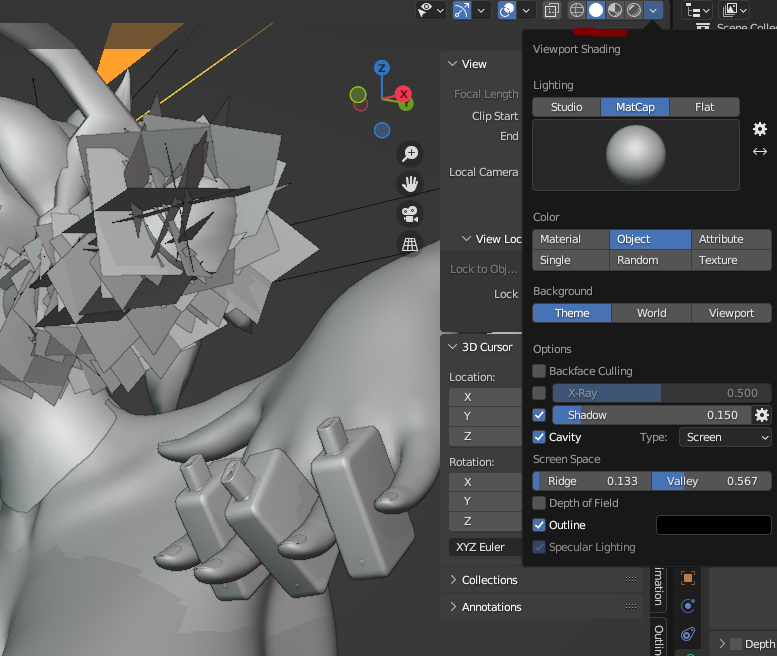Open Physics properties tab icon
Viewport: 777px width, 656px height.
(x=688, y=606)
